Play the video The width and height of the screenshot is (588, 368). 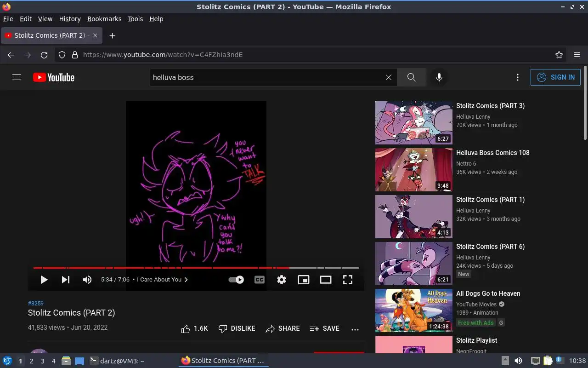coord(44,280)
